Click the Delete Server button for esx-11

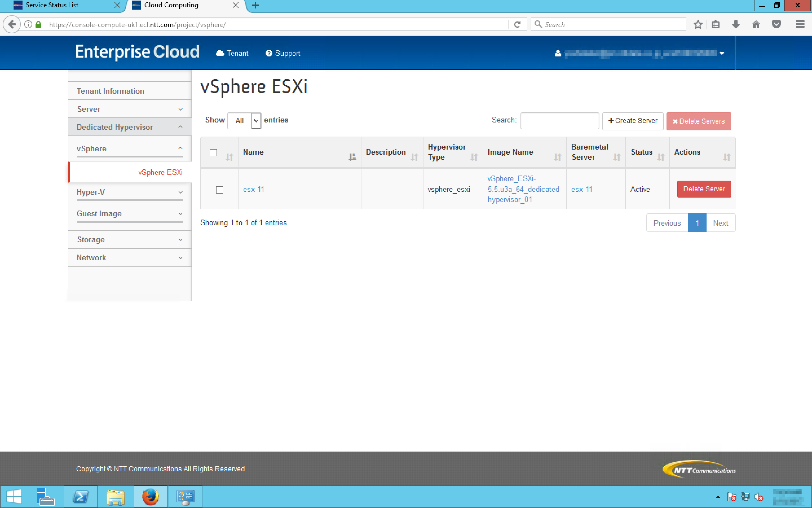coord(704,189)
